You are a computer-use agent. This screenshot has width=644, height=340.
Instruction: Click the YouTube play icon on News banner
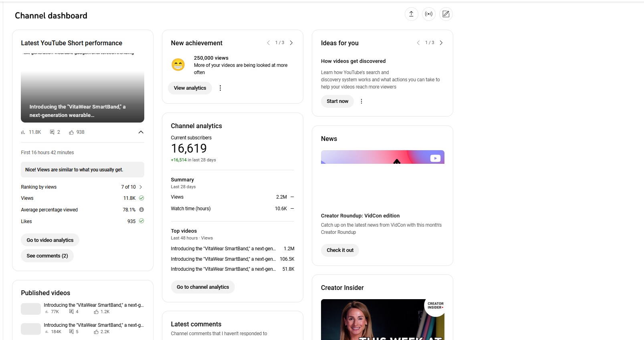tap(435, 158)
